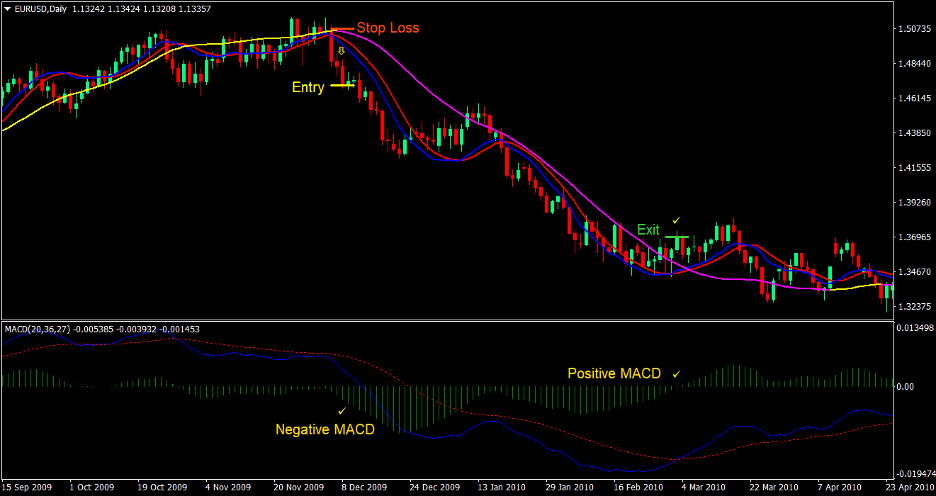This screenshot has height=496, width=936.
Task: Select the 1.46145 price scale label
Action: [914, 98]
